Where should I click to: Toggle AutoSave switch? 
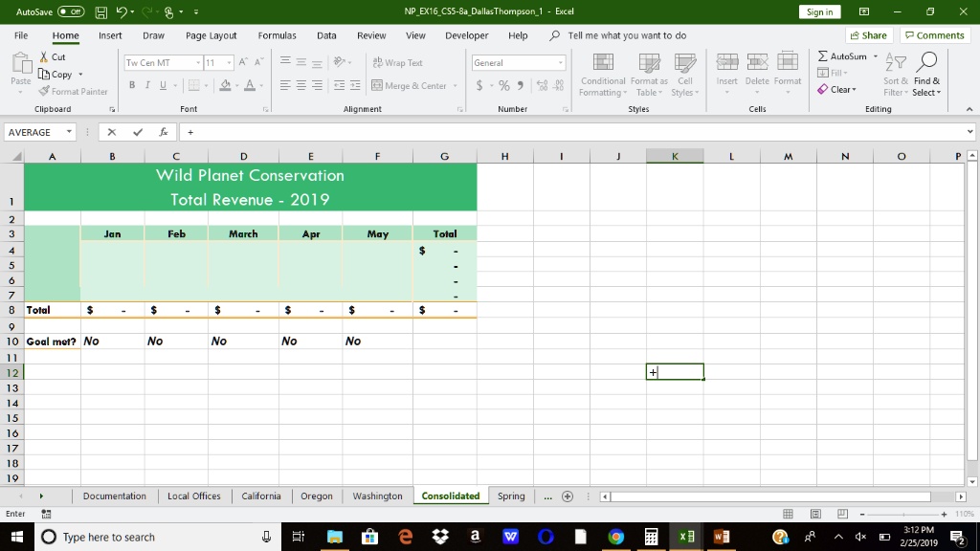coord(71,11)
